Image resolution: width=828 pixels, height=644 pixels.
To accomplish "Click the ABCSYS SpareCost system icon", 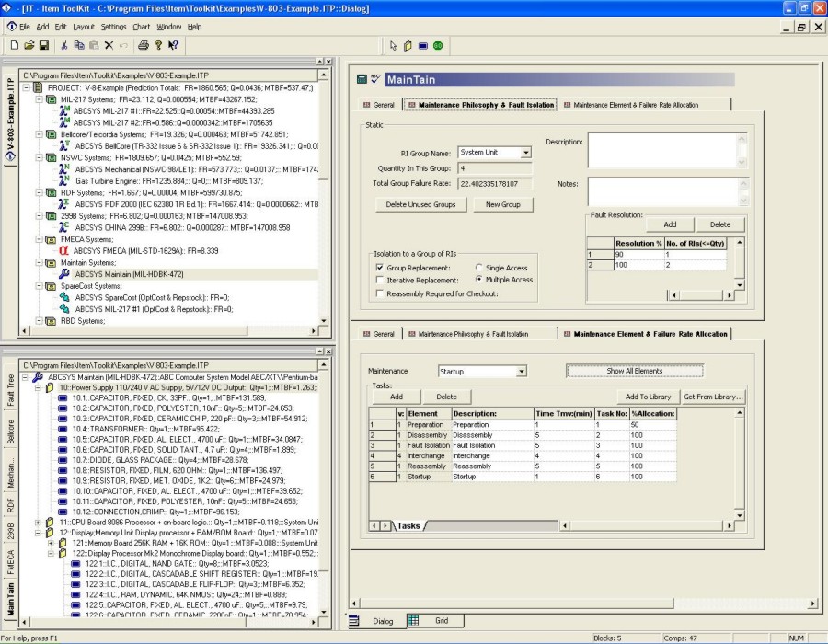I will (x=64, y=297).
